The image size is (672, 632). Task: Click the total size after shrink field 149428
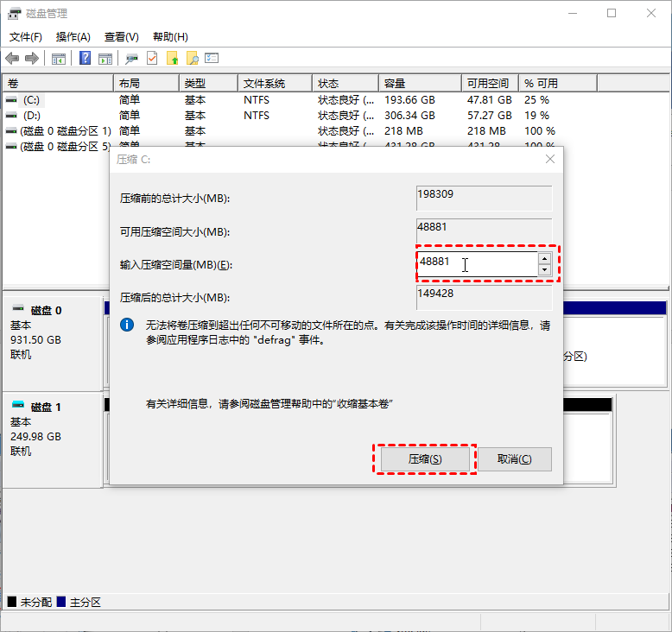pos(484,297)
